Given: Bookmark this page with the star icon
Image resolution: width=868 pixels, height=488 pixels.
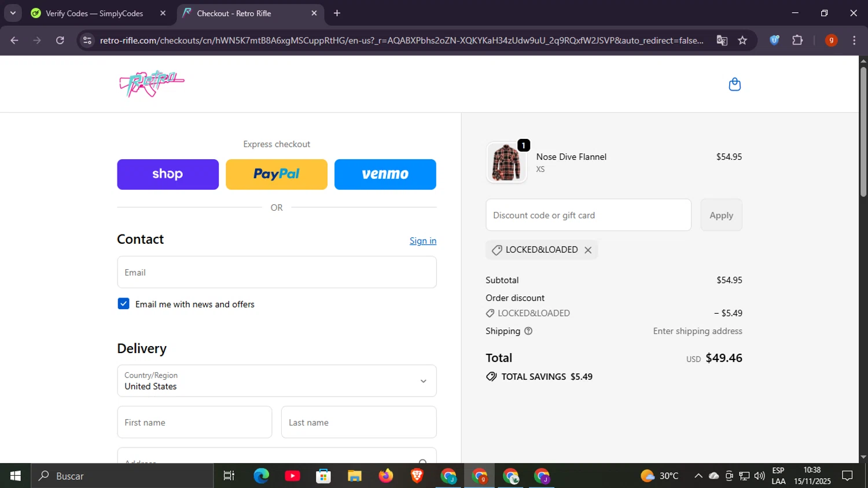Looking at the screenshot, I should click(742, 41).
